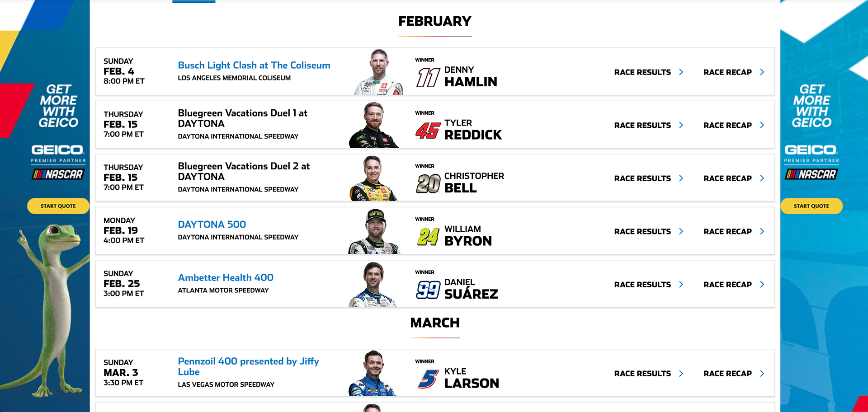Image resolution: width=868 pixels, height=412 pixels.
Task: Open the Busch Light Clash at The Coliseum link
Action: point(254,66)
